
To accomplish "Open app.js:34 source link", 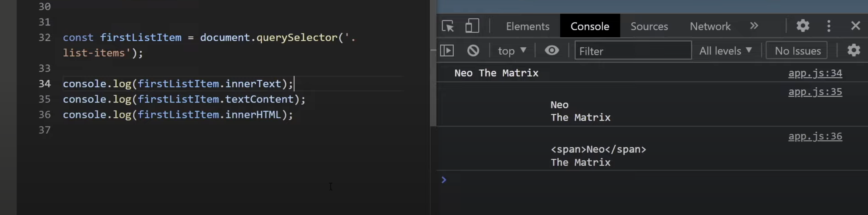I will coord(815,73).
